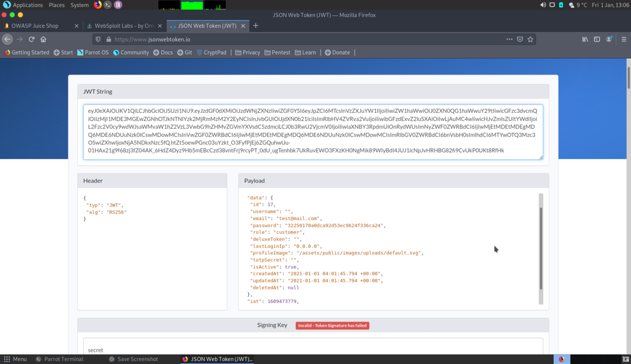Launch terminal from the top panel
The height and width of the screenshot is (364, 631).
tap(108, 5)
